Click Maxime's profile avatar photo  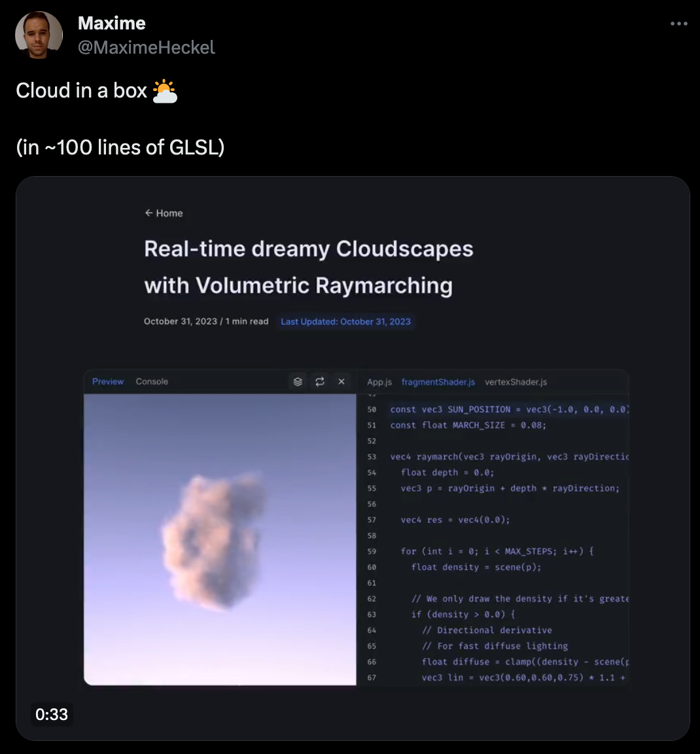pos(39,35)
